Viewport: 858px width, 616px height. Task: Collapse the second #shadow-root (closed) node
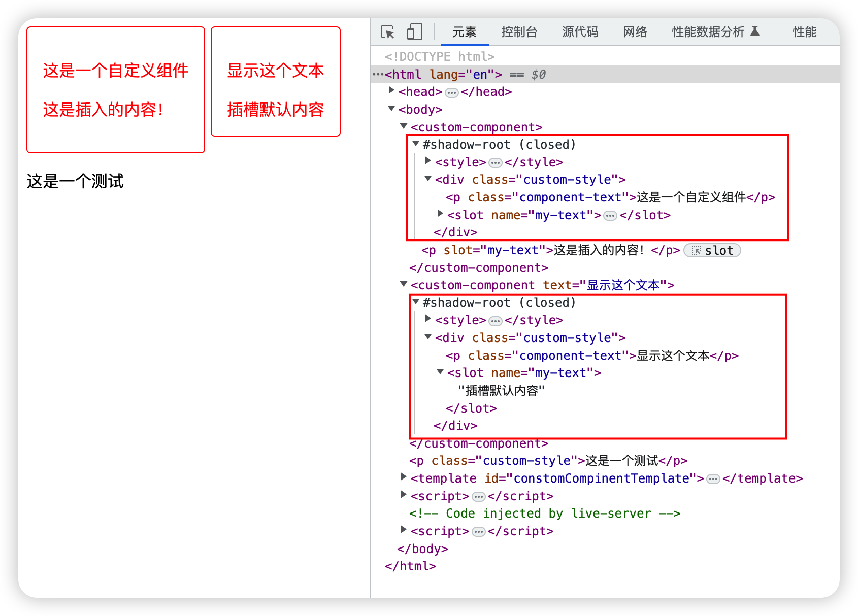coord(416,301)
